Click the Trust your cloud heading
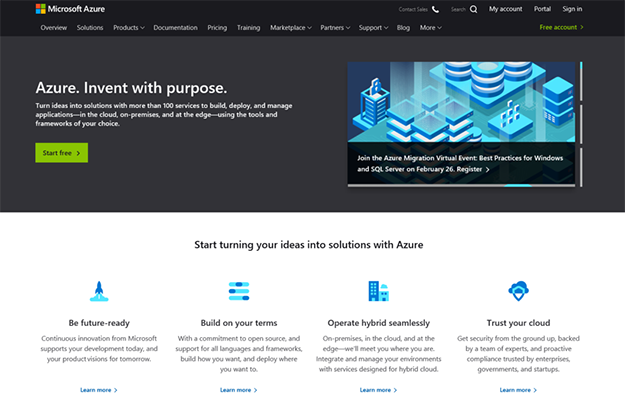This screenshot has height=406, width=625. point(518,323)
